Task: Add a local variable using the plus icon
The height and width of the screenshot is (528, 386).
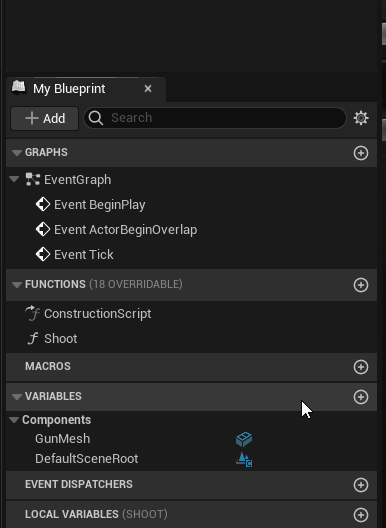Action: click(361, 515)
